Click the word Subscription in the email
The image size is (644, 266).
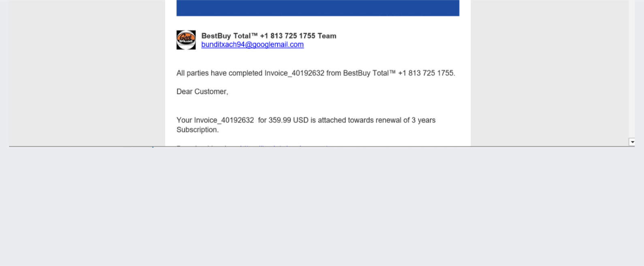tap(198, 130)
